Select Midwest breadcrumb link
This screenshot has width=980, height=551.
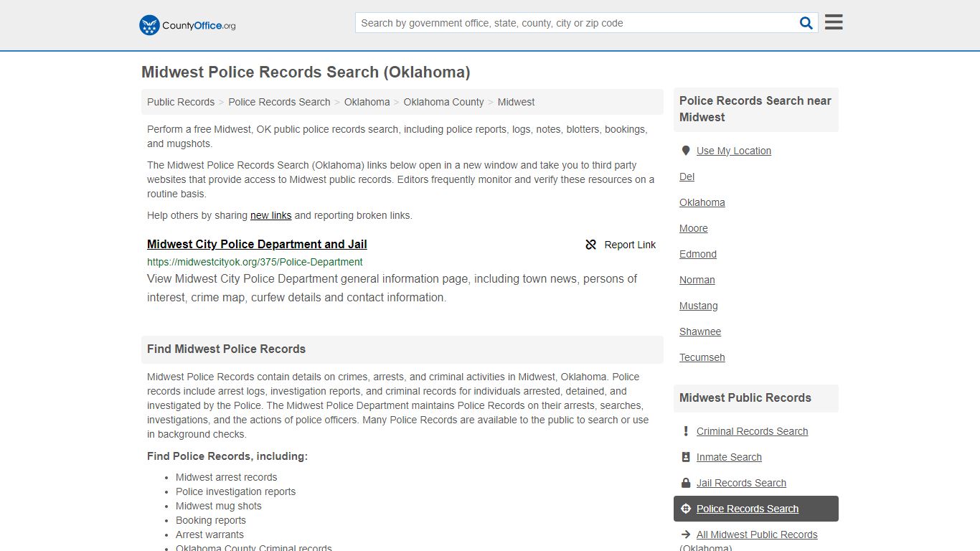click(516, 102)
